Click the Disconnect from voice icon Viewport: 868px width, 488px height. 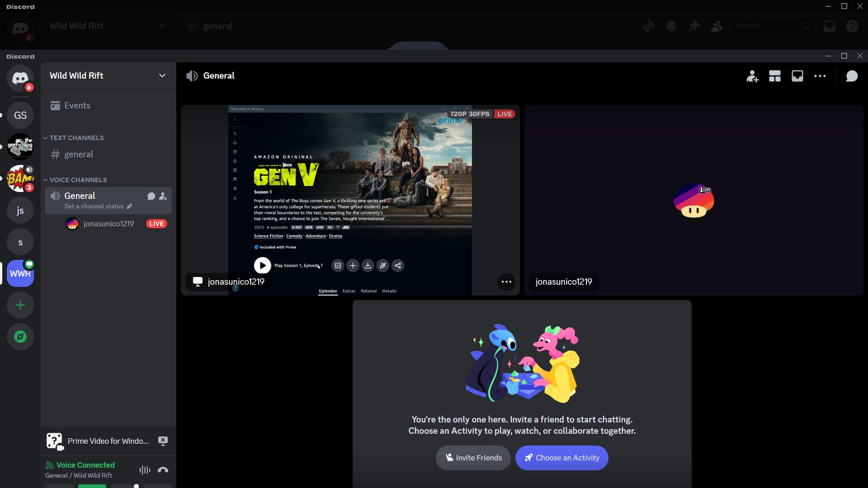coord(163,470)
